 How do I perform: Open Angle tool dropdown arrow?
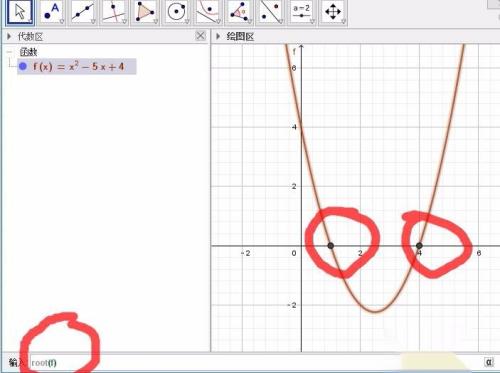(x=250, y=21)
